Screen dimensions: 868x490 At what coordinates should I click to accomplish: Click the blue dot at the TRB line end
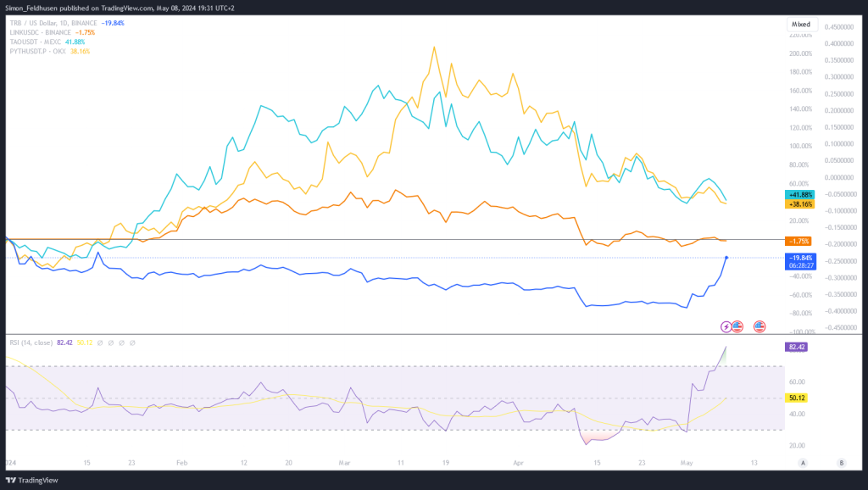(726, 258)
